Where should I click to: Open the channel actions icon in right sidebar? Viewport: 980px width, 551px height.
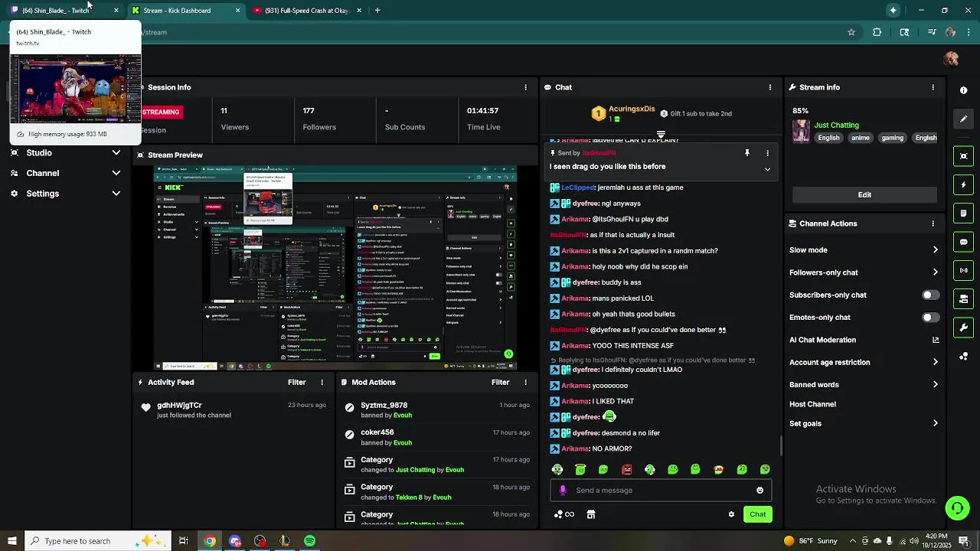963,299
